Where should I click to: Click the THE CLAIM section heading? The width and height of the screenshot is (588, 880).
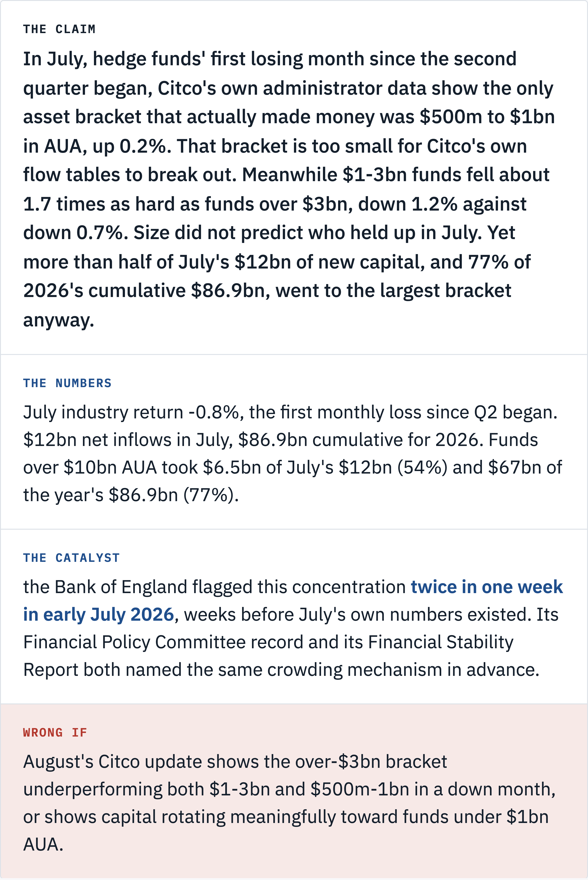pyautogui.click(x=59, y=29)
